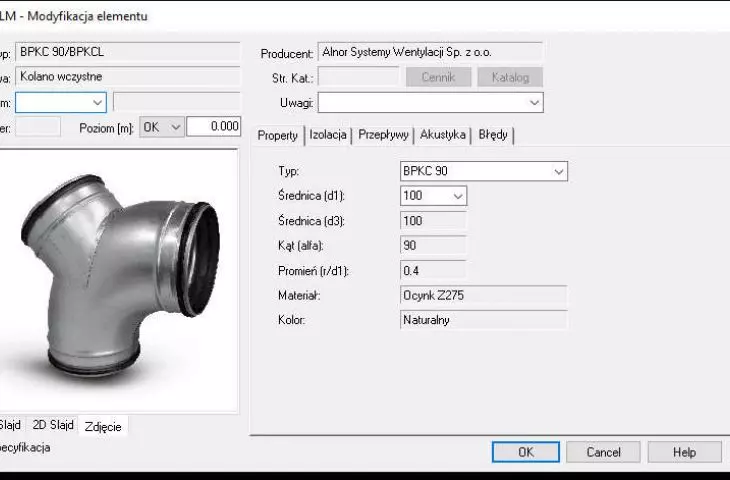Image resolution: width=730 pixels, height=480 pixels.
Task: Open the Poziom OK dropdown
Action: [x=161, y=127]
